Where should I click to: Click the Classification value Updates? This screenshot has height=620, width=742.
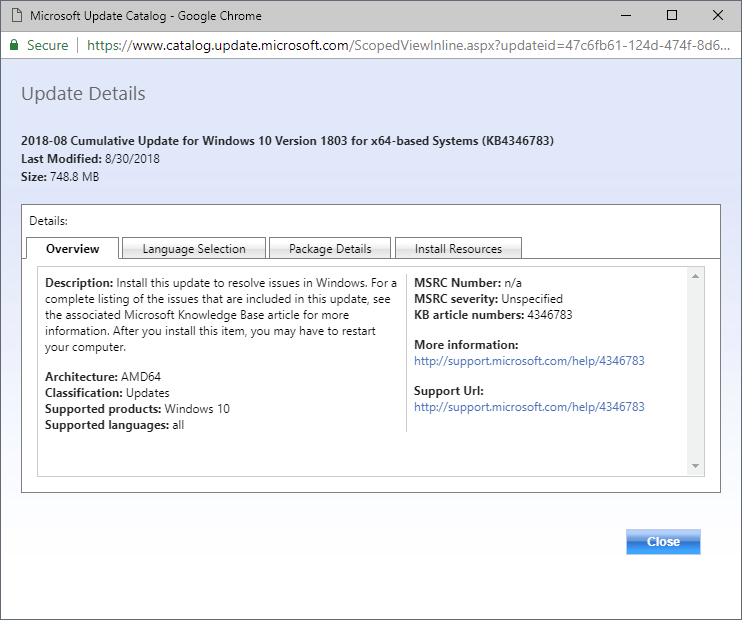(147, 393)
